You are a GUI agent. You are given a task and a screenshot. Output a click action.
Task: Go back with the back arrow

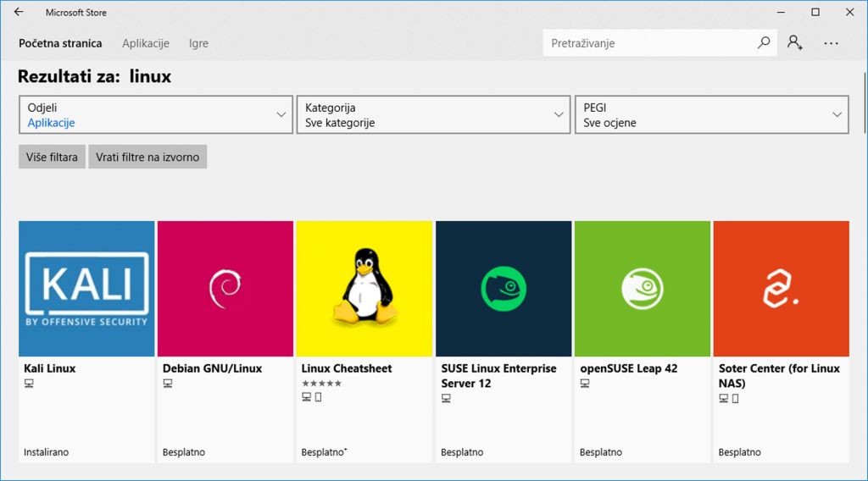(19, 12)
